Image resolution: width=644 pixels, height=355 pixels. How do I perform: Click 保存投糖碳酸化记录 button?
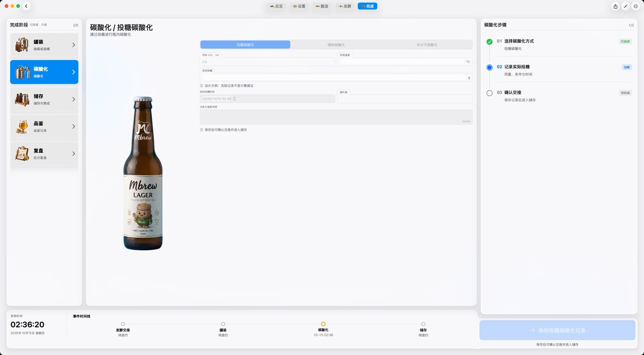557,330
